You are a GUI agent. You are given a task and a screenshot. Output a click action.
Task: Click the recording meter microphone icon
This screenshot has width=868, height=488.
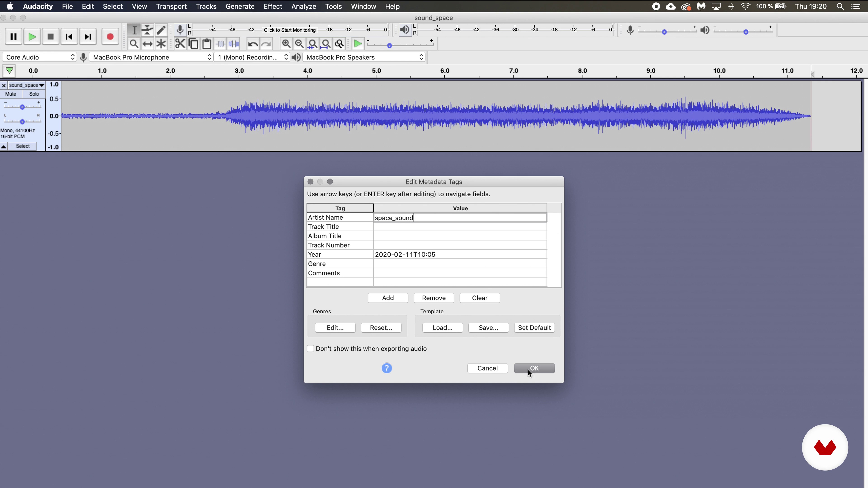tap(180, 30)
